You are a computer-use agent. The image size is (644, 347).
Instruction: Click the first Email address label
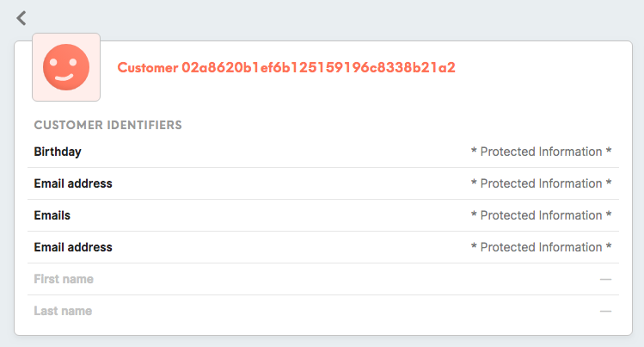coord(73,183)
